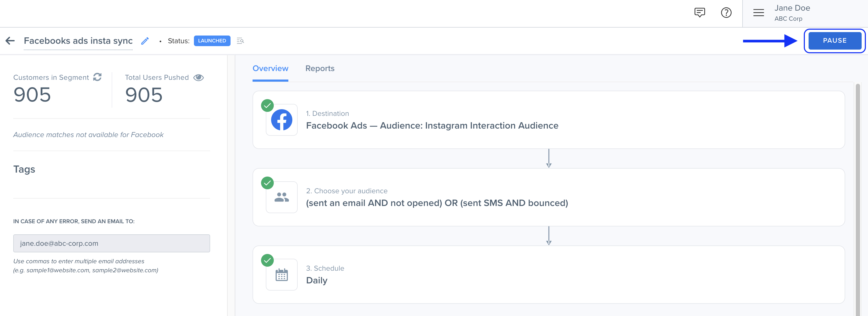This screenshot has width=868, height=316.
Task: Click the vertical scrollbar on right
Action: click(x=858, y=199)
